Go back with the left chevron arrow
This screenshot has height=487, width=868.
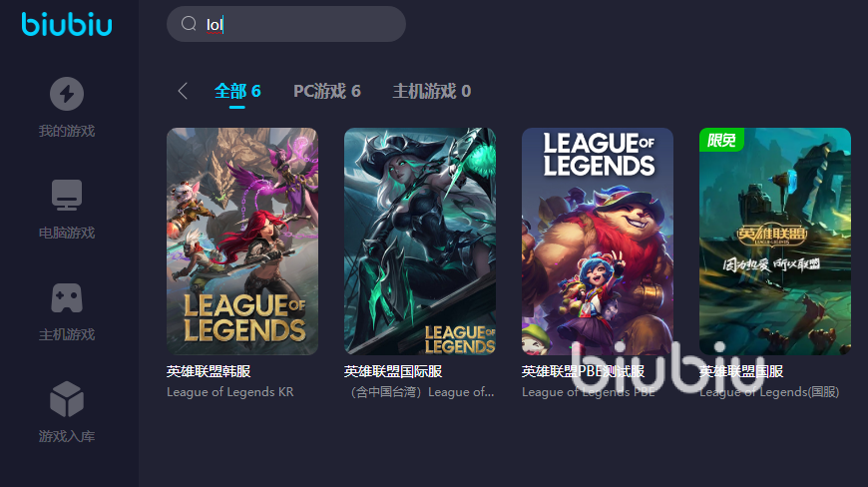184,91
